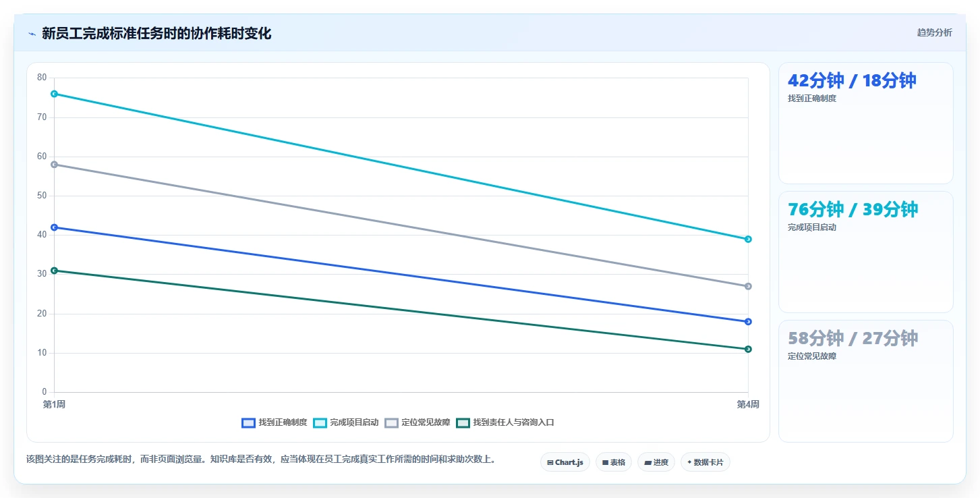980x498 pixels.
Task: Click the 完成项目启动 caption in the second card
Action: tap(812, 227)
